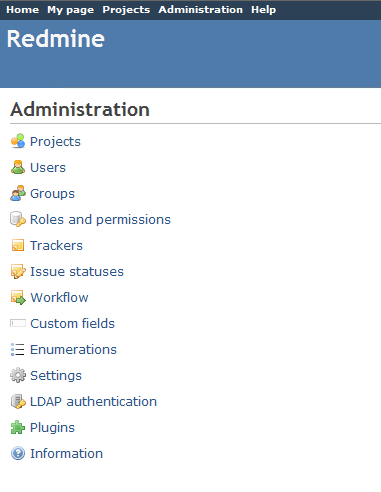Open the Home menu item
381x492 pixels.
tap(23, 10)
